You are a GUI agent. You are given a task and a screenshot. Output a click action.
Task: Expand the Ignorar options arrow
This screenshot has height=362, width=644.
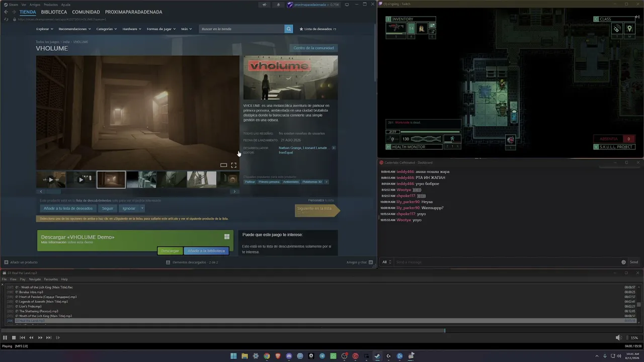point(142,208)
